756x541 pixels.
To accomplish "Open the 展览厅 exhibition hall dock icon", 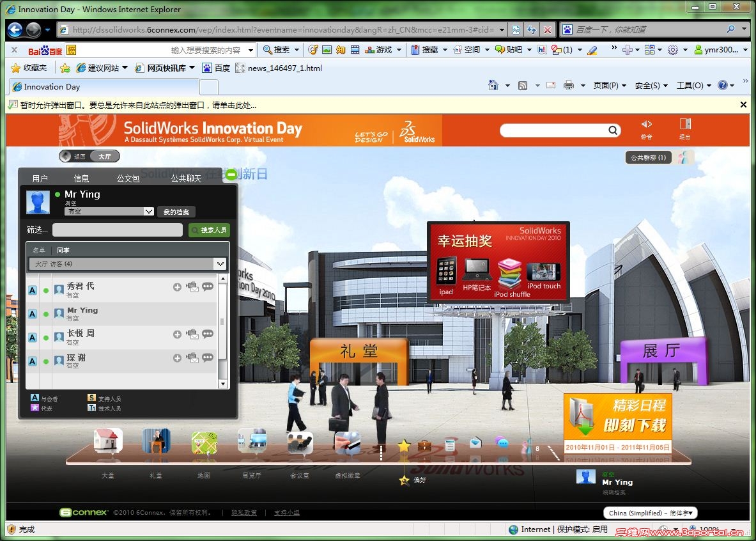I will coord(252,441).
